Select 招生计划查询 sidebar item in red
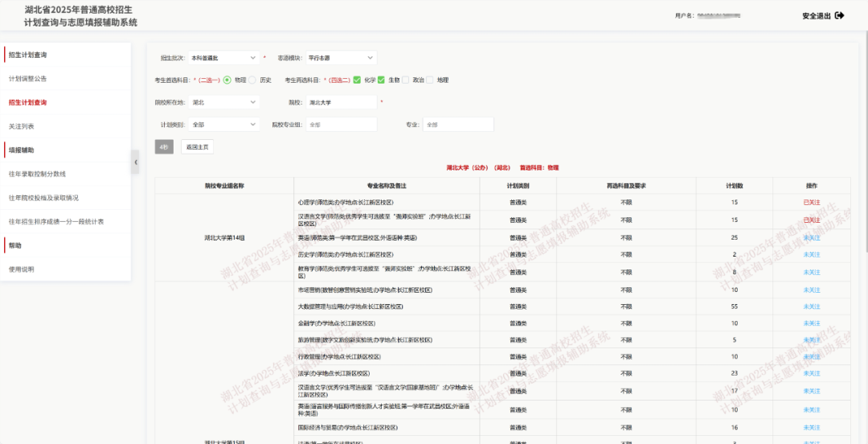Viewport: 868px width, 444px height. click(x=65, y=102)
